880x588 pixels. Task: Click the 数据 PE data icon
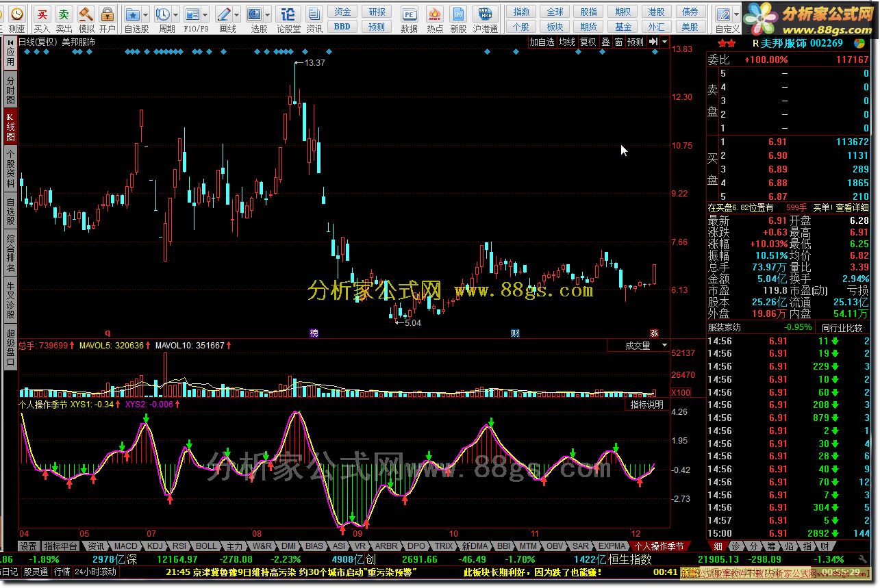click(409, 14)
